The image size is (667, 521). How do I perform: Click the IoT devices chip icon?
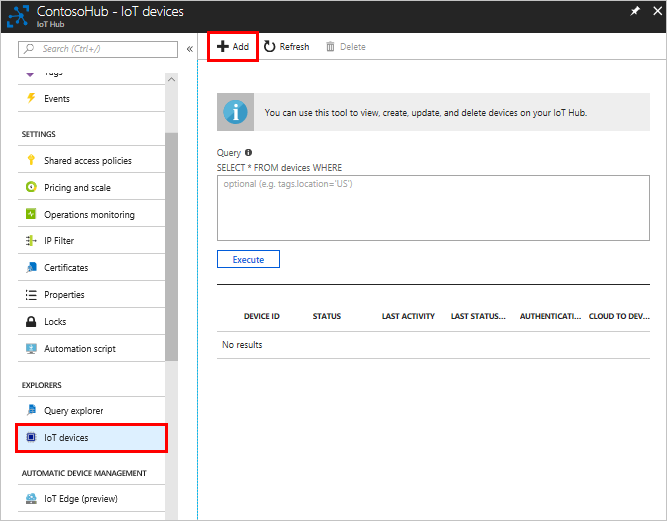[31, 437]
